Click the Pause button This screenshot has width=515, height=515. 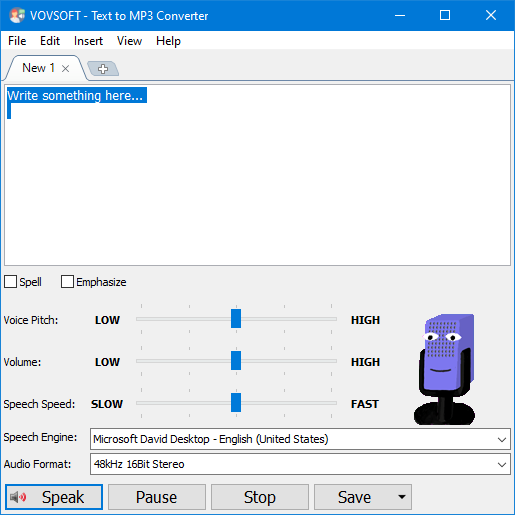click(x=157, y=497)
